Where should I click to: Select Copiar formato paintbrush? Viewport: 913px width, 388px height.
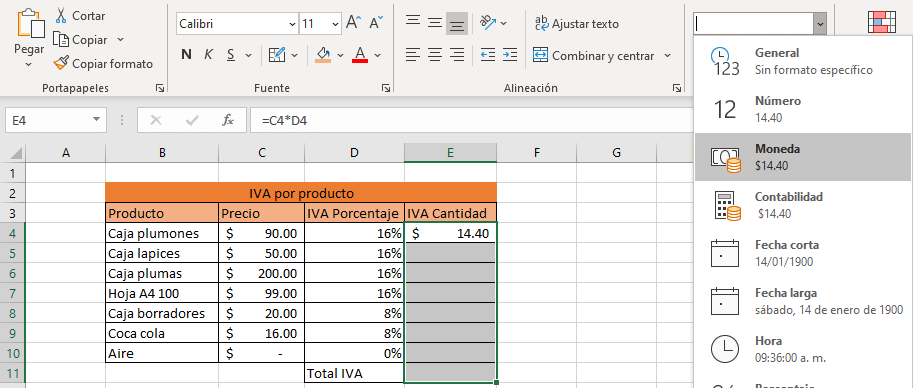coord(103,64)
